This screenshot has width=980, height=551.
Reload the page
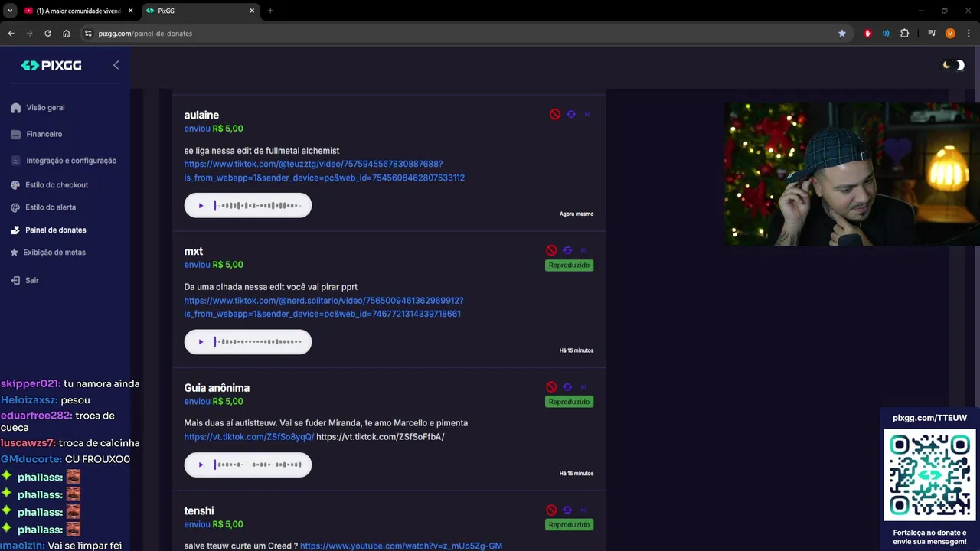tap(47, 34)
